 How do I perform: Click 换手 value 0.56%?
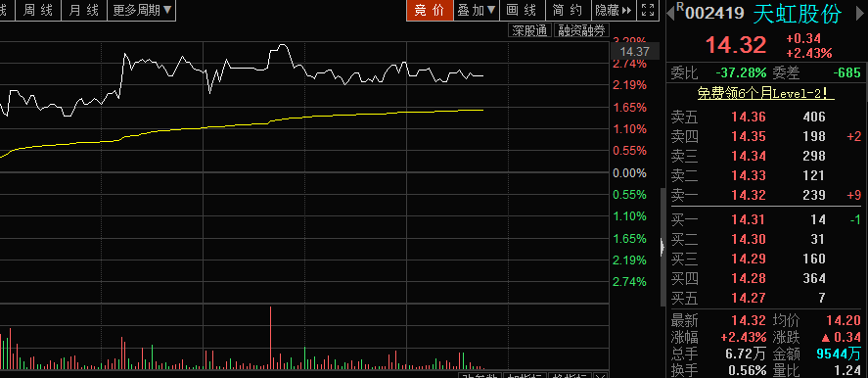click(748, 370)
